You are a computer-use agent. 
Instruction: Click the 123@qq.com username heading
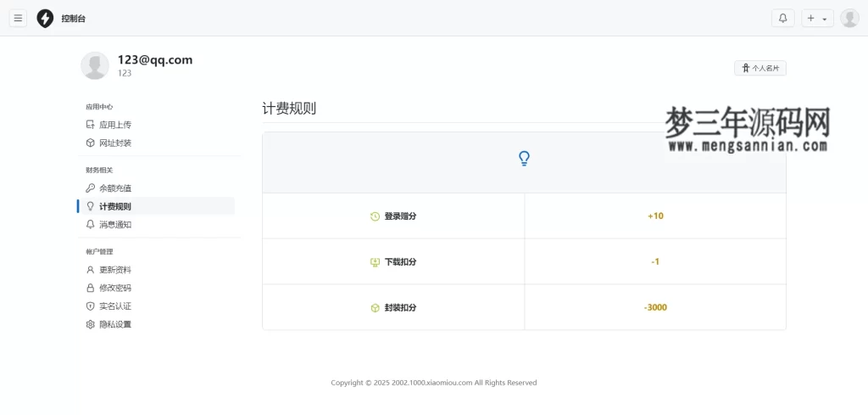tap(155, 60)
